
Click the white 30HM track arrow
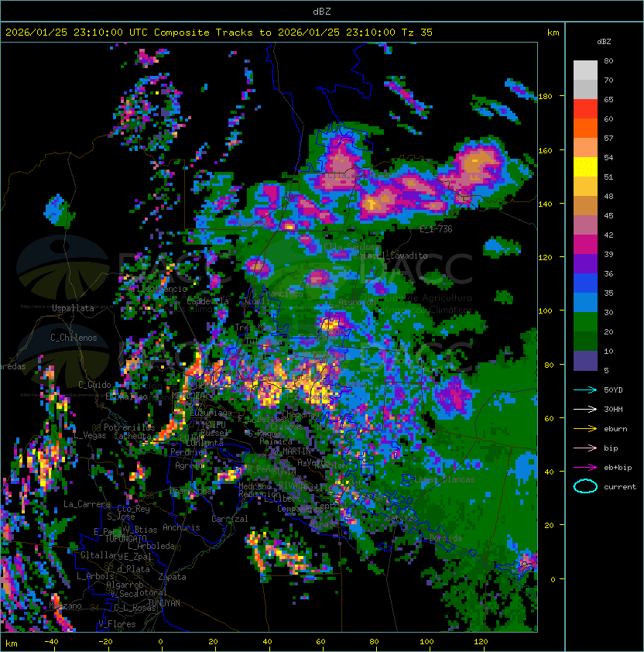pyautogui.click(x=585, y=409)
